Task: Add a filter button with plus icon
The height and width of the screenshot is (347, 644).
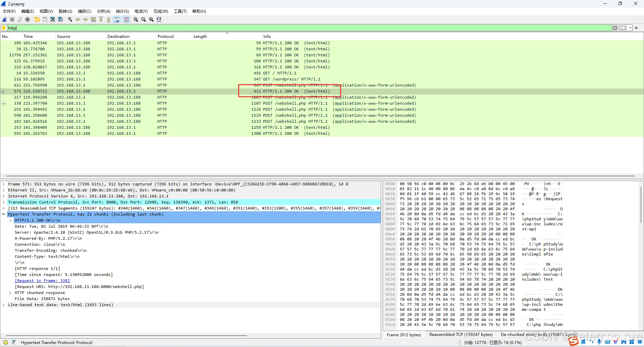Action: point(636,28)
